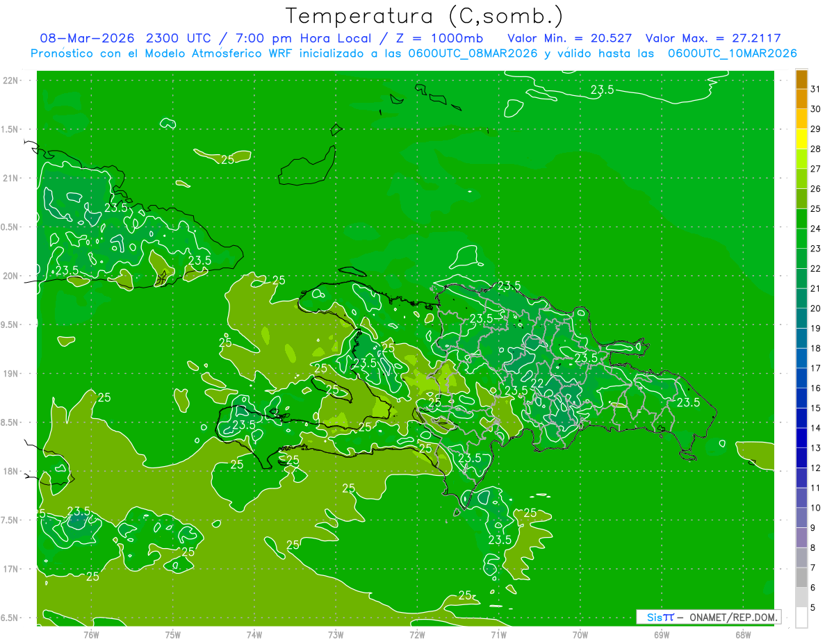
Task: Click the color scale label 5
Action: coord(813,608)
